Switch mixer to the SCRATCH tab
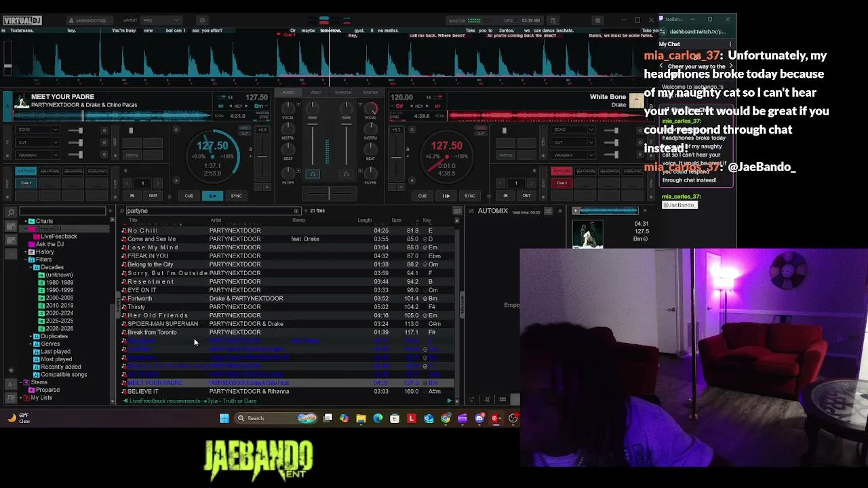 tap(343, 92)
